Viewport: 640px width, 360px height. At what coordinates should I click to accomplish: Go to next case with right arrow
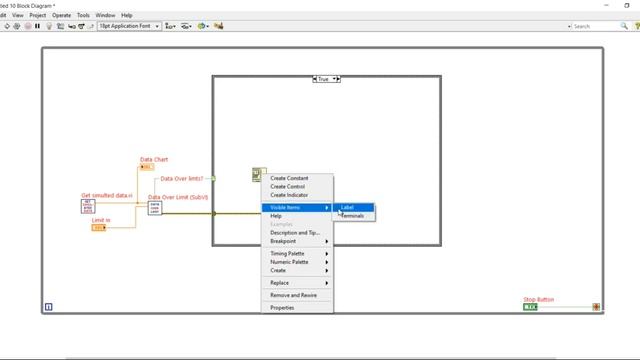tap(338, 79)
